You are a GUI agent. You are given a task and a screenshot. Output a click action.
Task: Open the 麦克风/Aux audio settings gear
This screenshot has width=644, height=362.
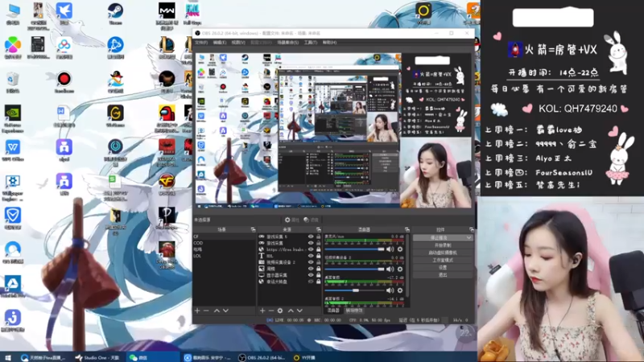pyautogui.click(x=399, y=249)
